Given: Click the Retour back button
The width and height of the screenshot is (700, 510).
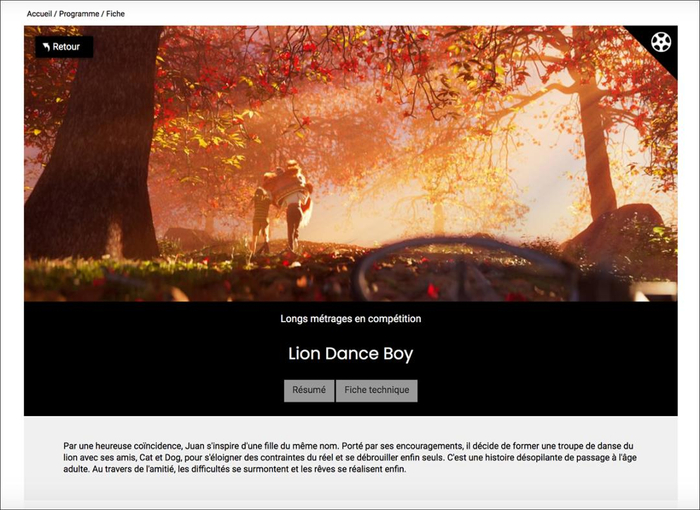Looking at the screenshot, I should [64, 47].
